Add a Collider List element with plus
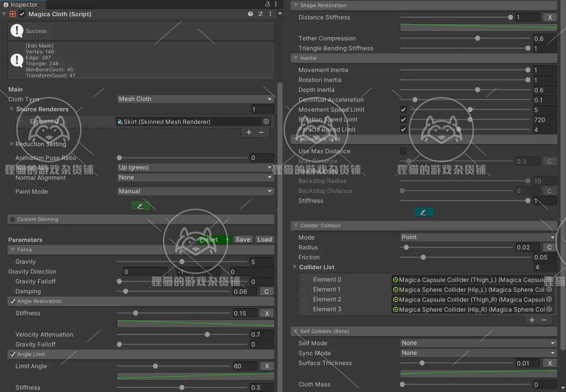Screen dimensions: 566x392 (x=532, y=320)
